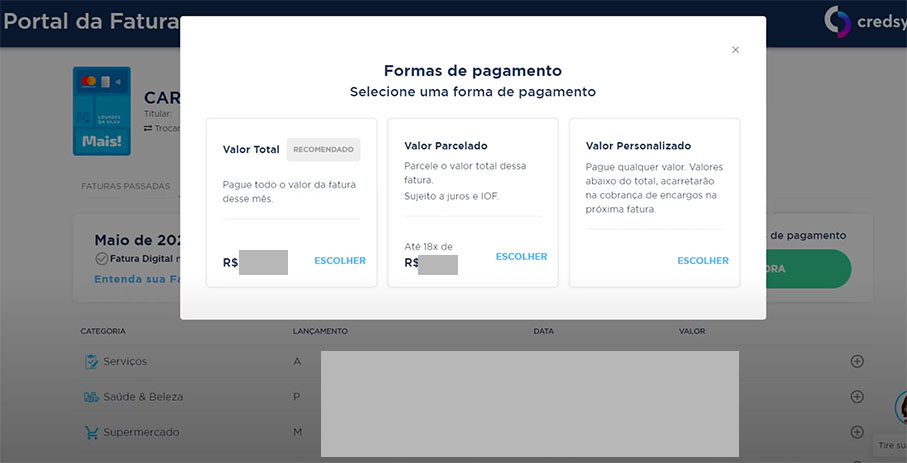Click the CATEGORIA column header
907x463 pixels.
103,331
